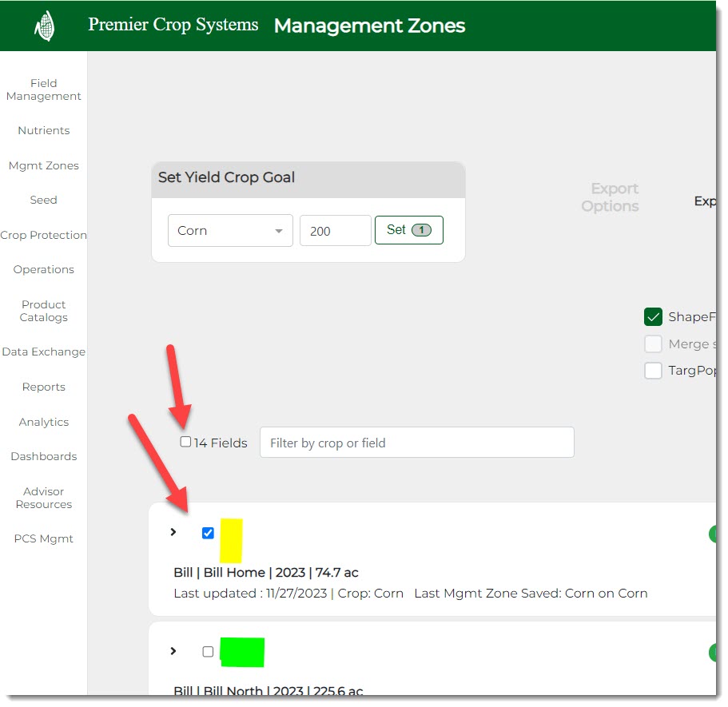Toggle the ShapeFile export checkbox

[653, 317]
